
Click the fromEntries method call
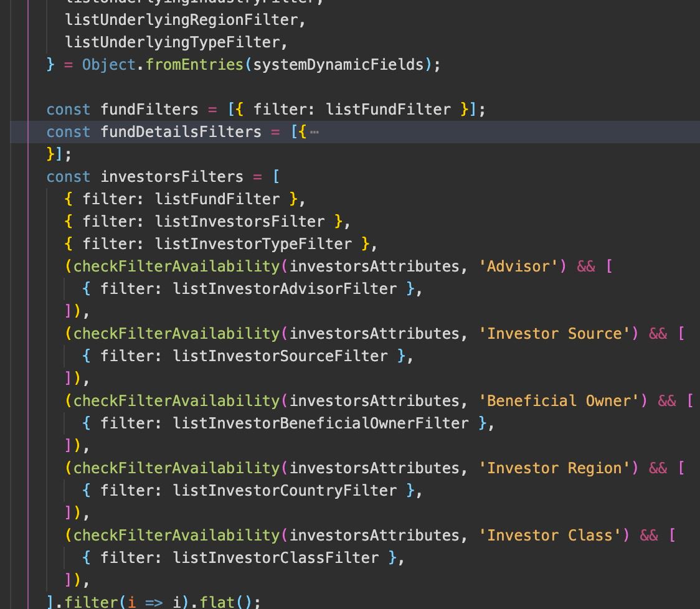click(x=194, y=65)
